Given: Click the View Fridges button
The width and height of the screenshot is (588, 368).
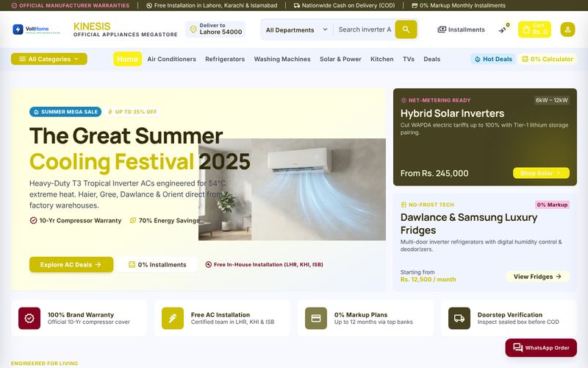Looking at the screenshot, I should point(537,277).
